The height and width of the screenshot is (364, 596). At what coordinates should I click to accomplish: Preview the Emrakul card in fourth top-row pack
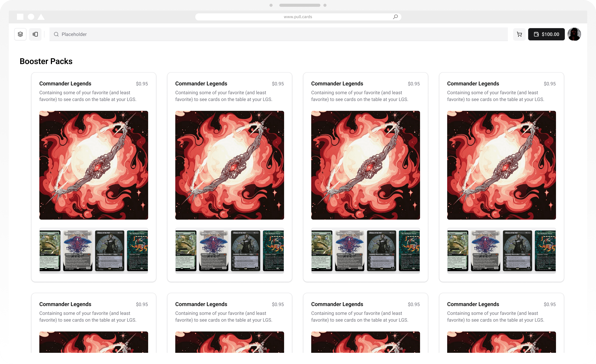tap(486, 251)
